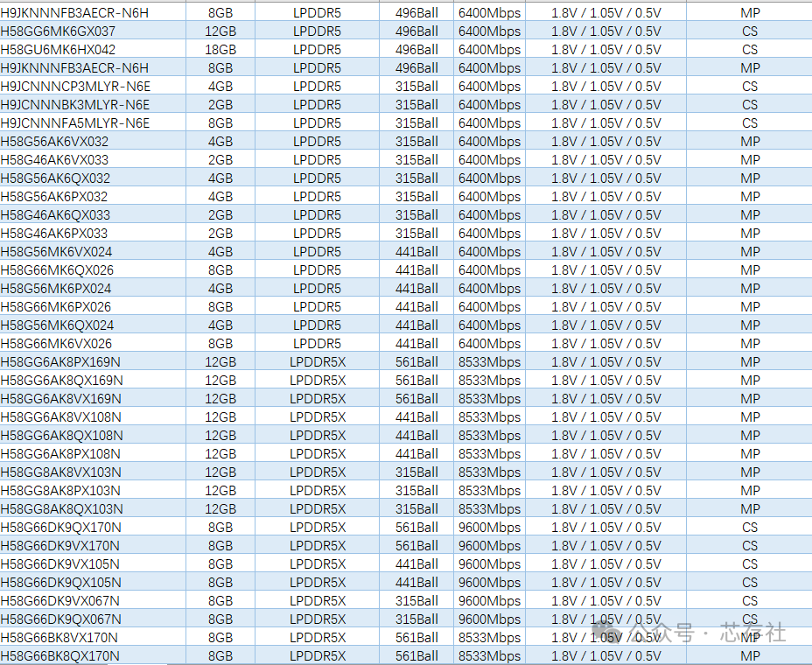Screen dimensions: 812x665
Task: Select 315Ball in H58G66DK9VX067N row
Action: tap(416, 601)
